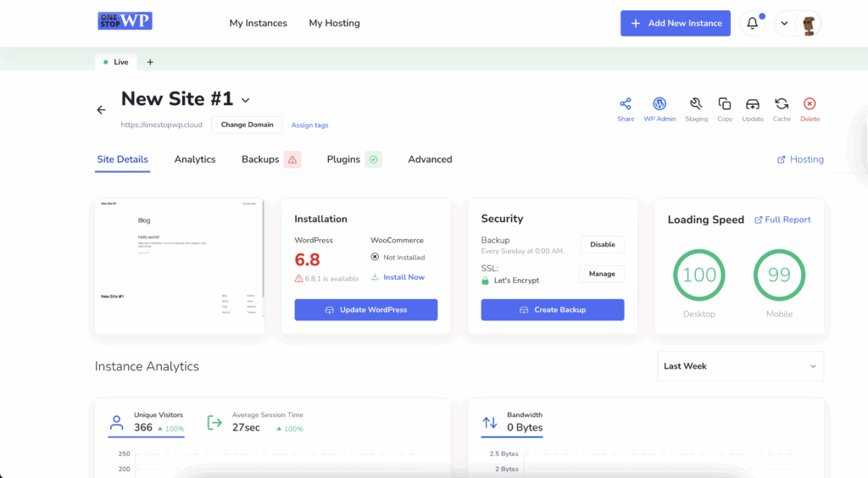Switch to the Plugins tab

(343, 159)
